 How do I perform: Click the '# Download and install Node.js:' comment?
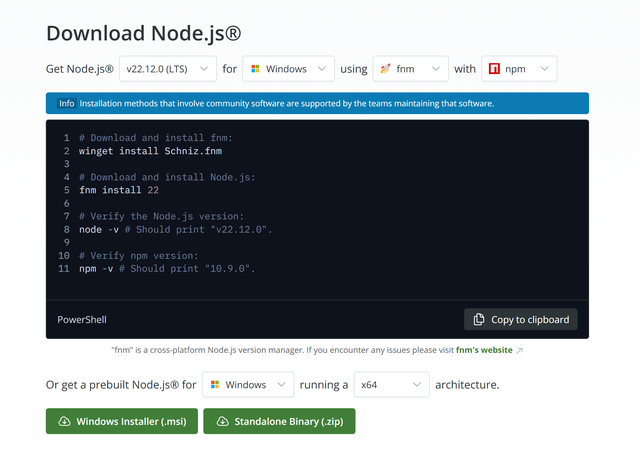(x=167, y=177)
